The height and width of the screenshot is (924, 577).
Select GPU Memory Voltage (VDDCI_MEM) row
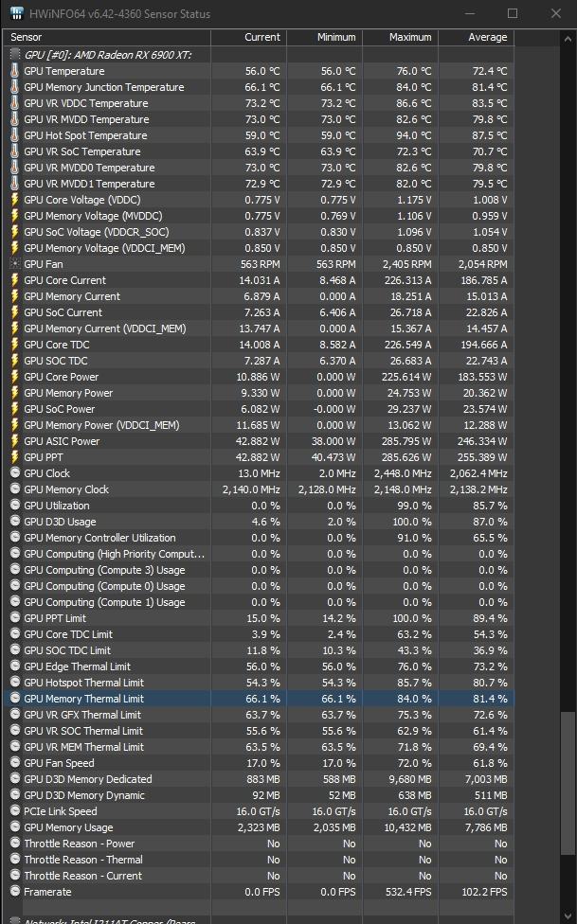click(260, 248)
